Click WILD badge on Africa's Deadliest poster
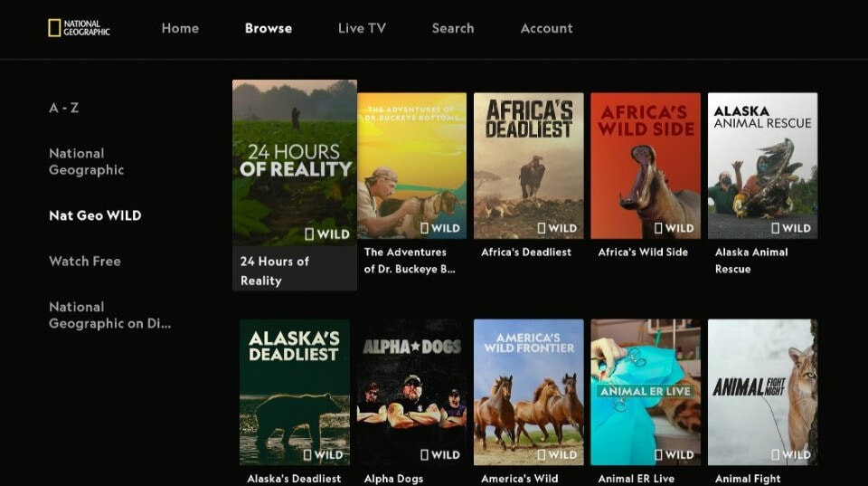This screenshot has width=868, height=486. click(x=558, y=228)
